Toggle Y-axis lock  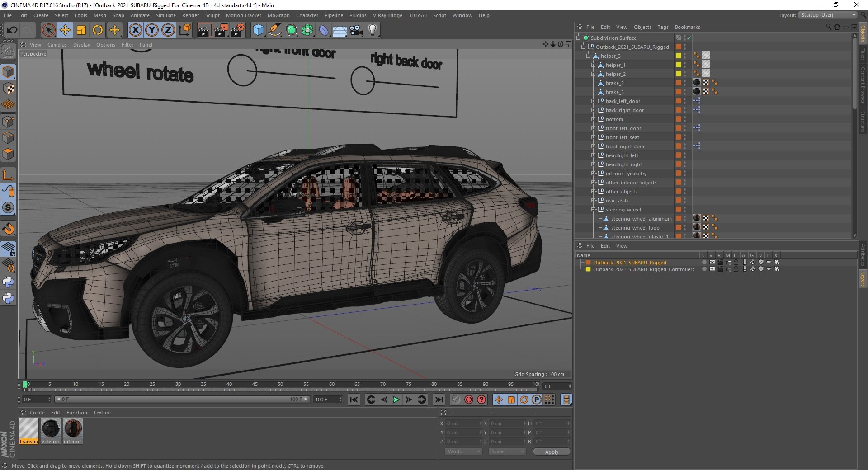click(x=152, y=30)
